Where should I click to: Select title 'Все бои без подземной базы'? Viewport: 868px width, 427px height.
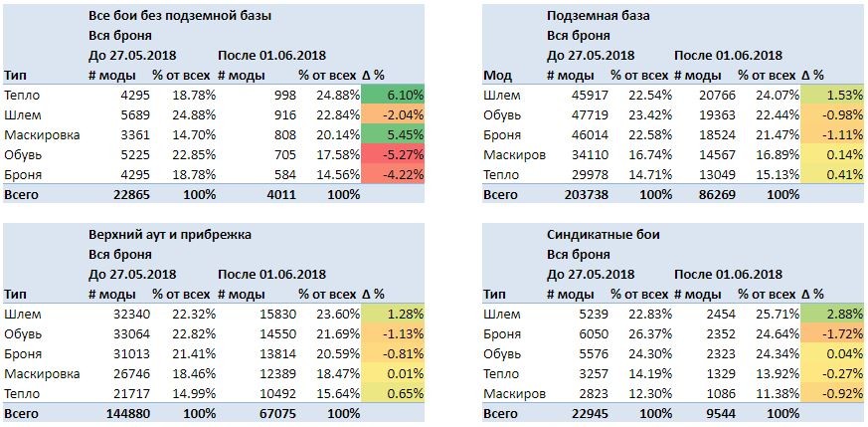point(180,16)
